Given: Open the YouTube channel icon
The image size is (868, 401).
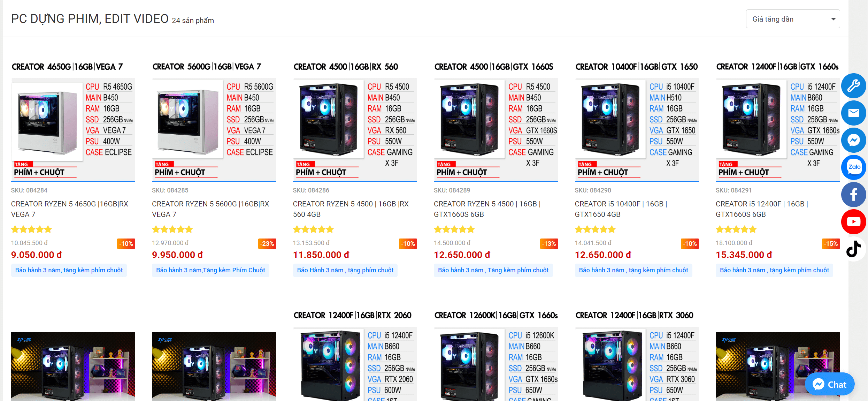Looking at the screenshot, I should [853, 222].
